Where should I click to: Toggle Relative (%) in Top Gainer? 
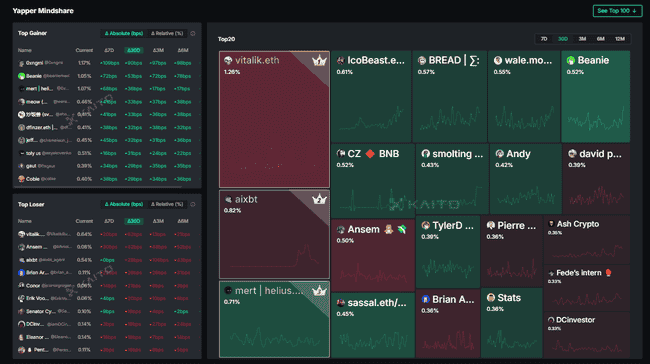pos(167,34)
